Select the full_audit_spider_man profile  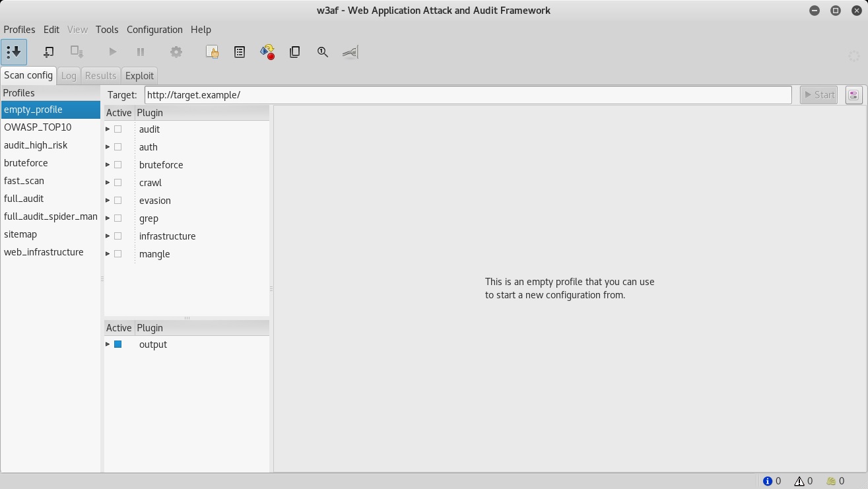pos(50,216)
